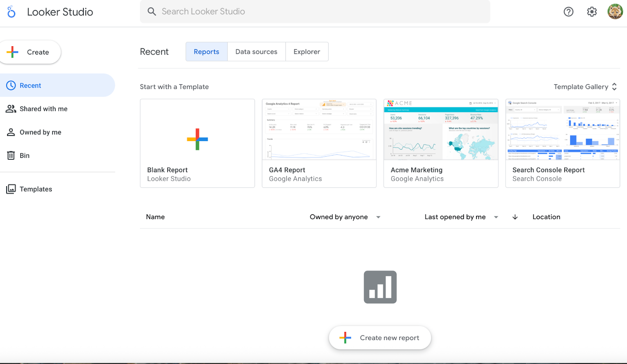Select Recent in the sidebar

tap(57, 85)
